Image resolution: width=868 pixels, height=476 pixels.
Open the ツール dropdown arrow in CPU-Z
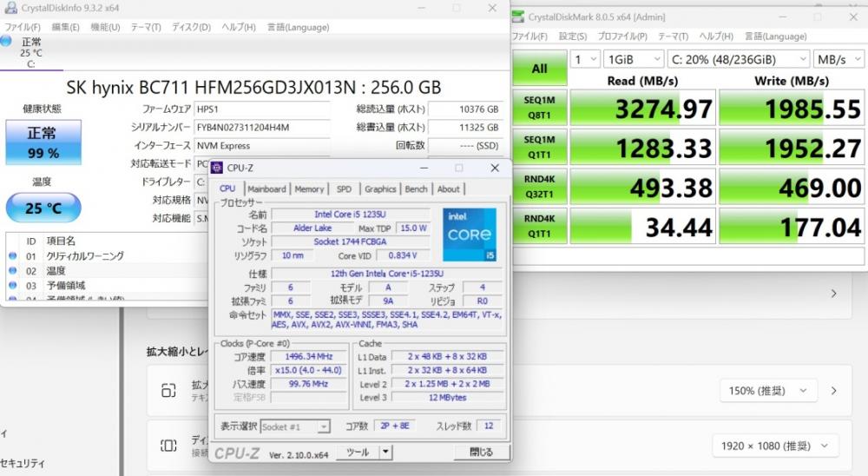tap(386, 453)
